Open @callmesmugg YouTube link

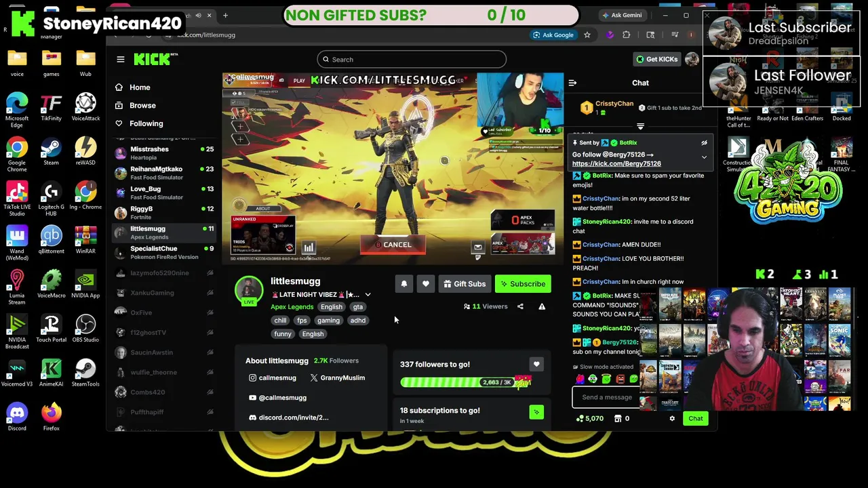point(277,398)
